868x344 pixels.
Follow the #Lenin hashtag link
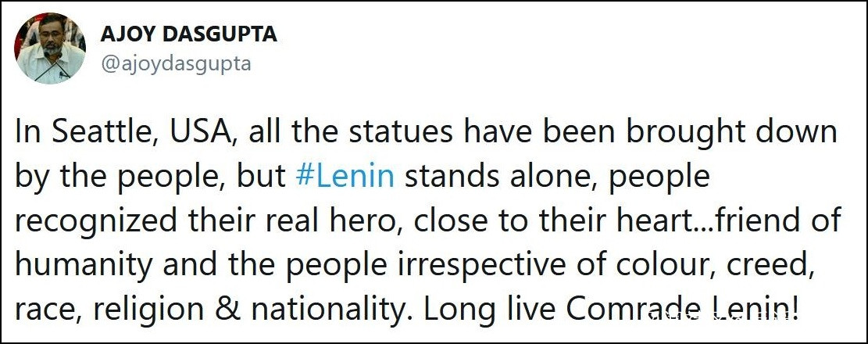pyautogui.click(x=345, y=176)
